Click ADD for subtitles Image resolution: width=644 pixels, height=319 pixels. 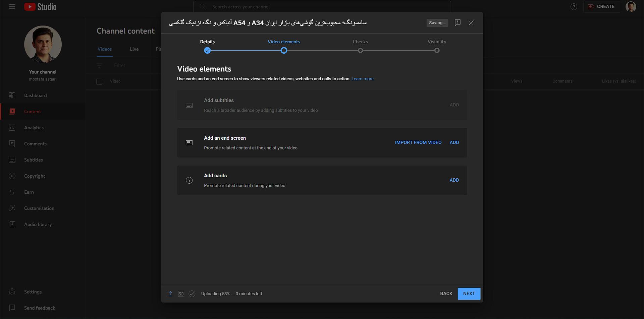(454, 105)
